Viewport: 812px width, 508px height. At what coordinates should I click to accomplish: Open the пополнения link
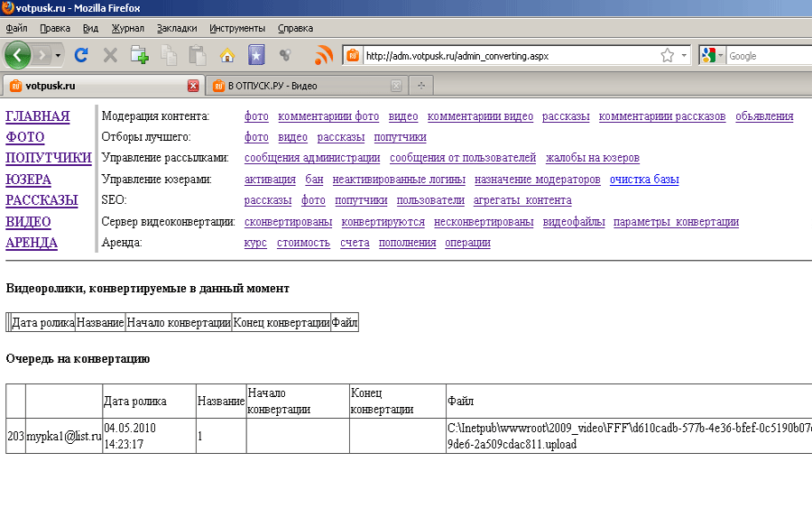tap(407, 243)
